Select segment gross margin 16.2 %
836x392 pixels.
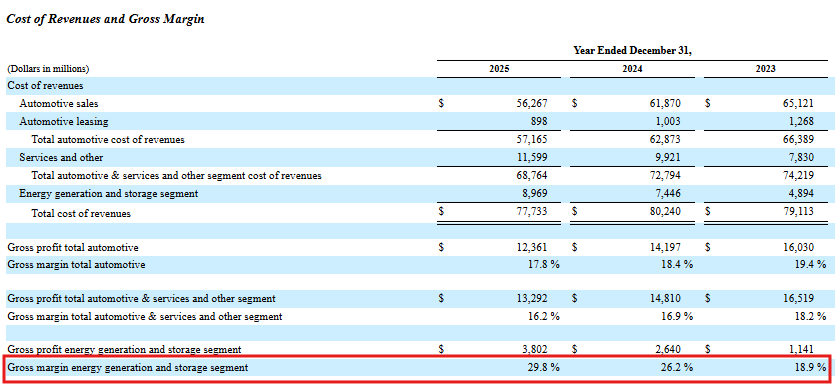point(544,316)
